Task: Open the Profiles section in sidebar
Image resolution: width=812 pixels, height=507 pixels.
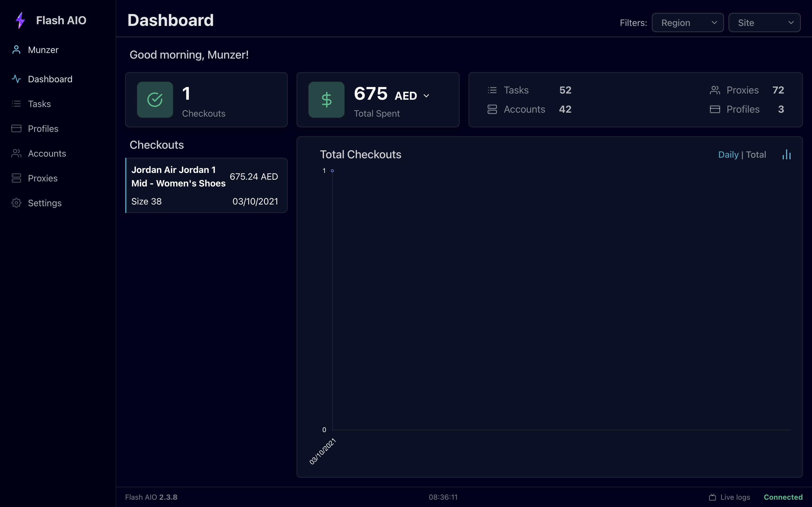Action: tap(43, 129)
